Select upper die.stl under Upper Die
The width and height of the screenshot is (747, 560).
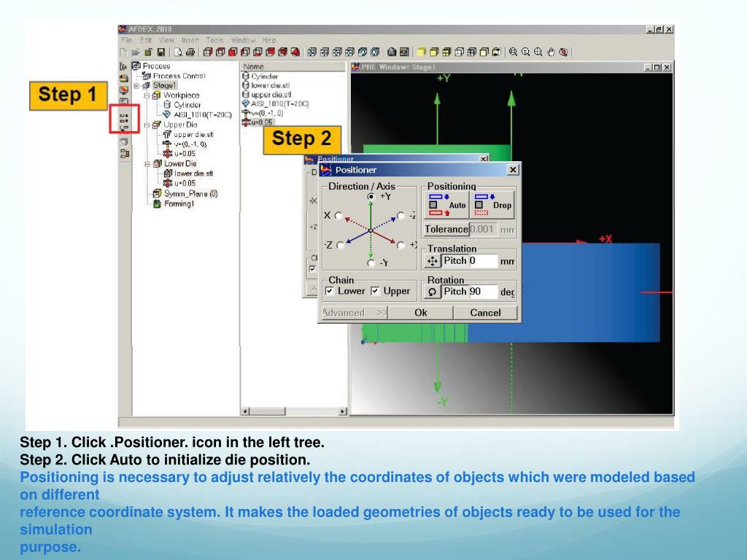tap(193, 135)
